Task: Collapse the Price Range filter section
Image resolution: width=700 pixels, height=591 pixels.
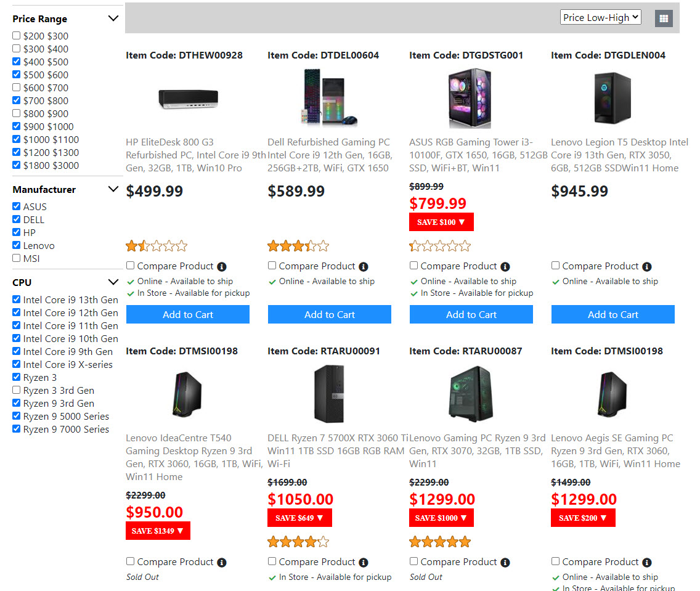Action: click(113, 18)
